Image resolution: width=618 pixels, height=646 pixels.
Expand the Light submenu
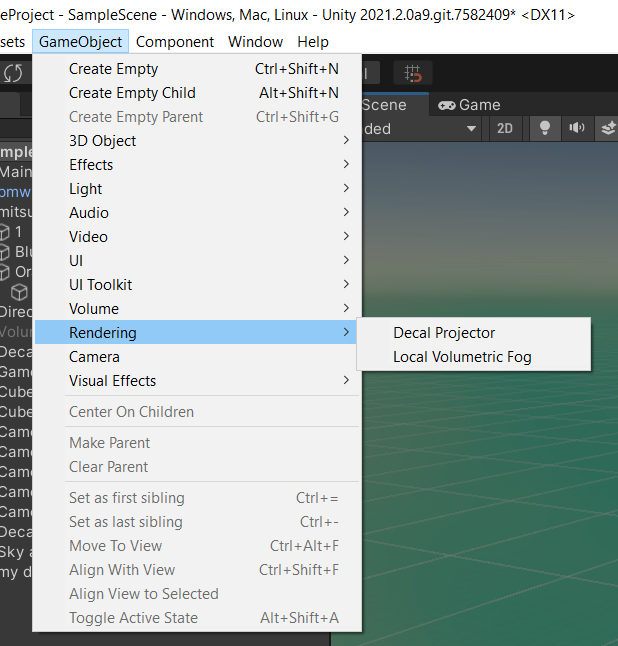pos(197,189)
